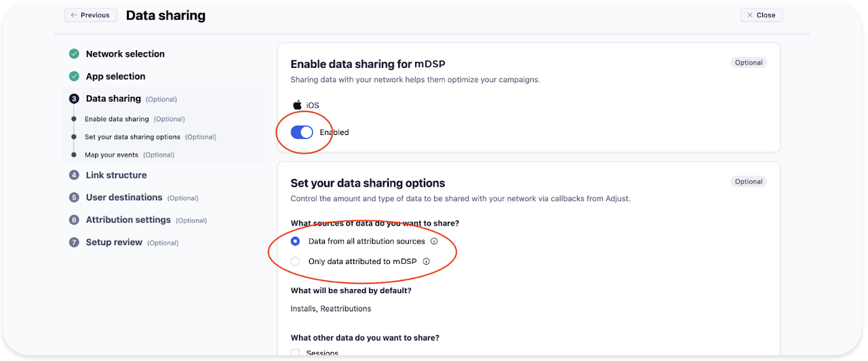Click info icon beside Only data attributed to mDSP
This screenshot has height=361, width=868.
(427, 261)
